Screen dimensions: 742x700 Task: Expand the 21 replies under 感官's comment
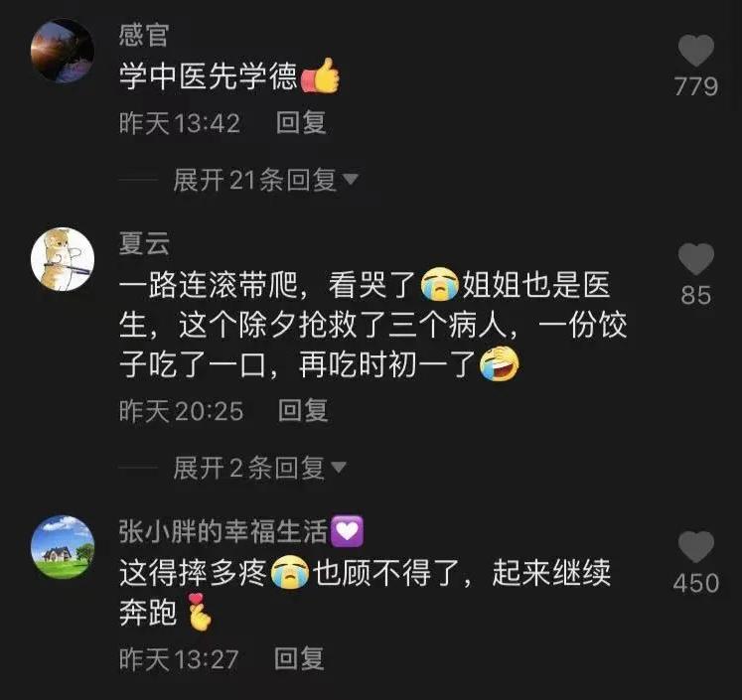(265, 180)
